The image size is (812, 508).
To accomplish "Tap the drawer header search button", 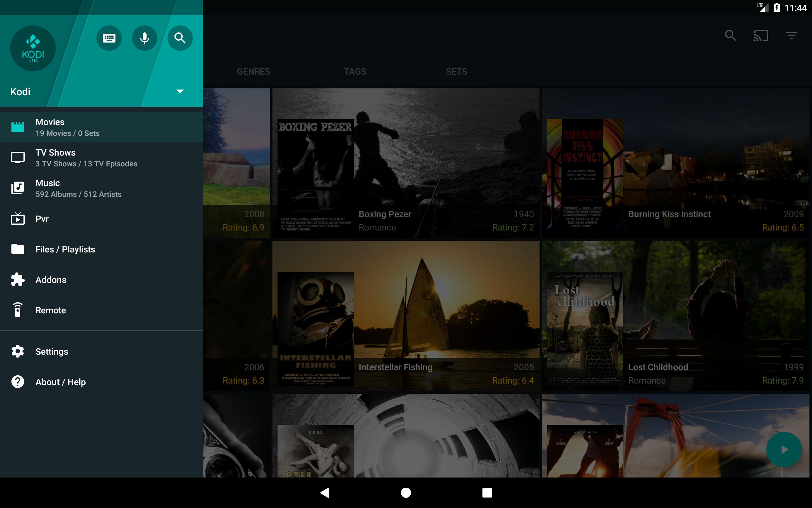I will [x=180, y=38].
